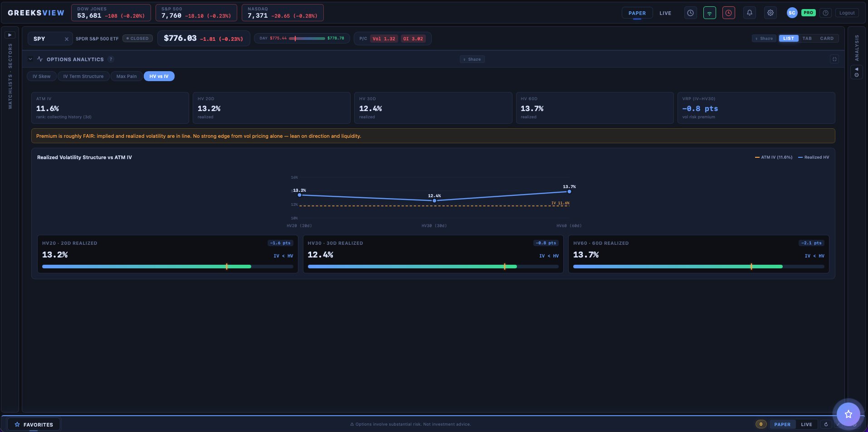Screen dimensions: 868x432
Task: Click the minimize panel icon in Options Analytics header
Action: [x=834, y=59]
